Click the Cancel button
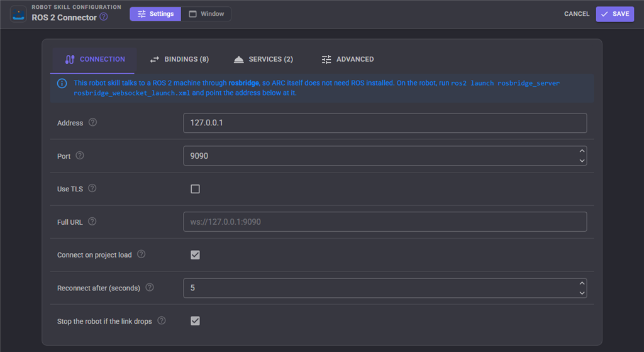The width and height of the screenshot is (644, 352). [577, 14]
